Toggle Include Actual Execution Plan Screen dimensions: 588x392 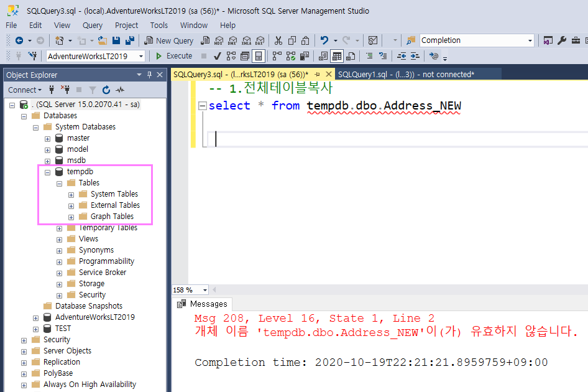point(277,57)
